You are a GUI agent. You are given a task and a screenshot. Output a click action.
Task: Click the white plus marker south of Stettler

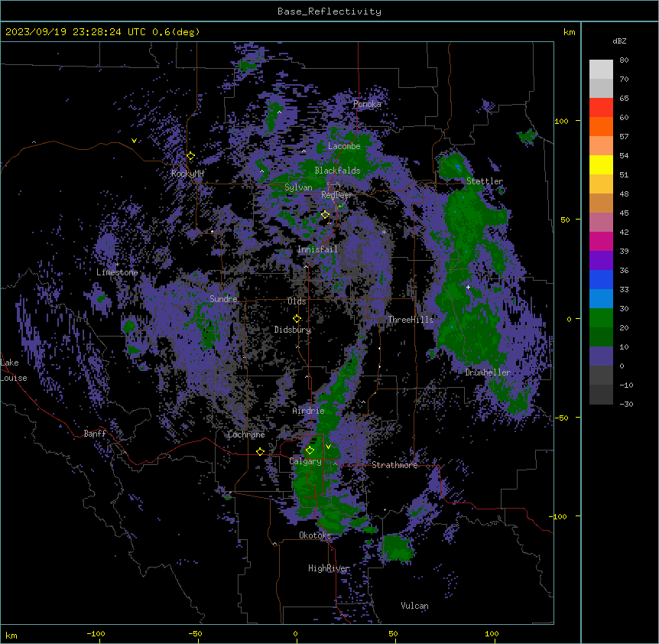468,287
